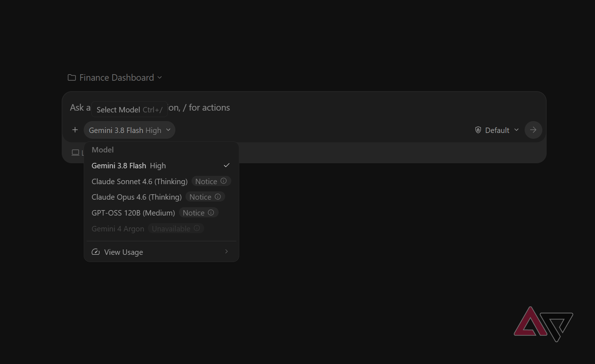The width and height of the screenshot is (595, 364).
Task: Click the Unavailable badge for Gemini 4 Argon
Action: (x=176, y=229)
